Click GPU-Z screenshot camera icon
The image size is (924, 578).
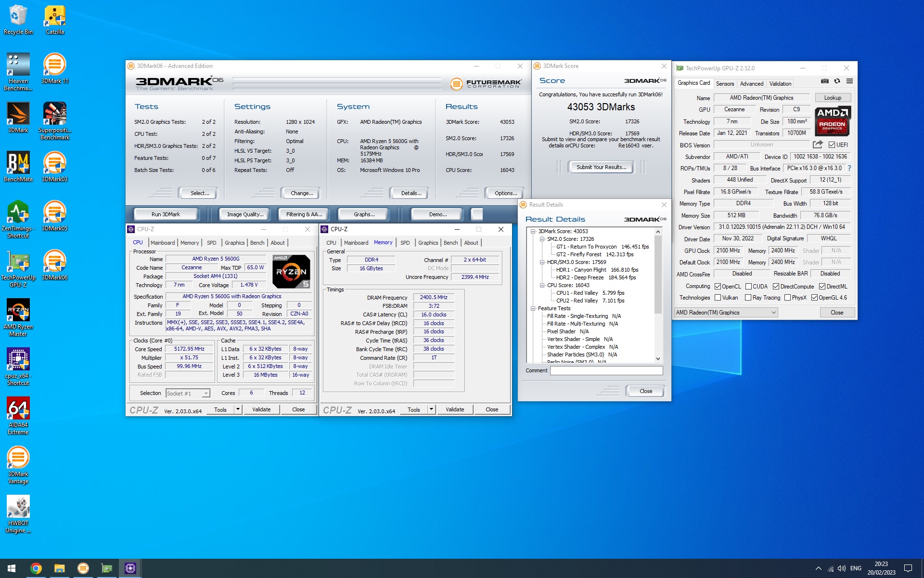point(824,81)
